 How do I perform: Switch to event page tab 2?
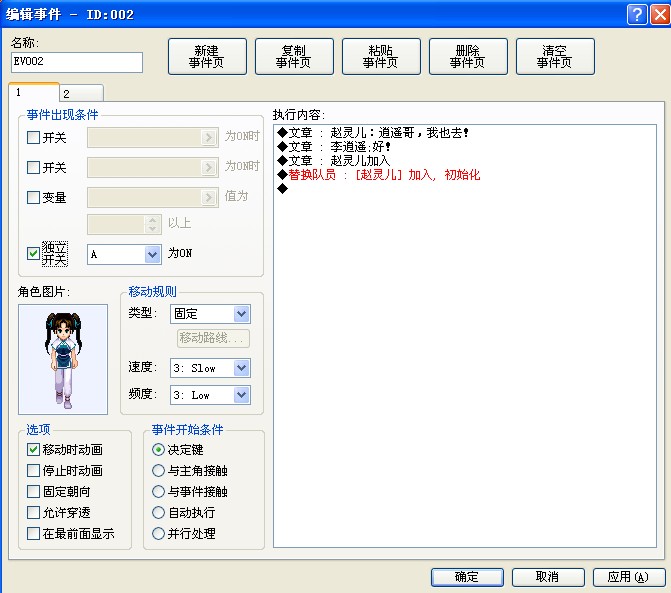[81, 93]
